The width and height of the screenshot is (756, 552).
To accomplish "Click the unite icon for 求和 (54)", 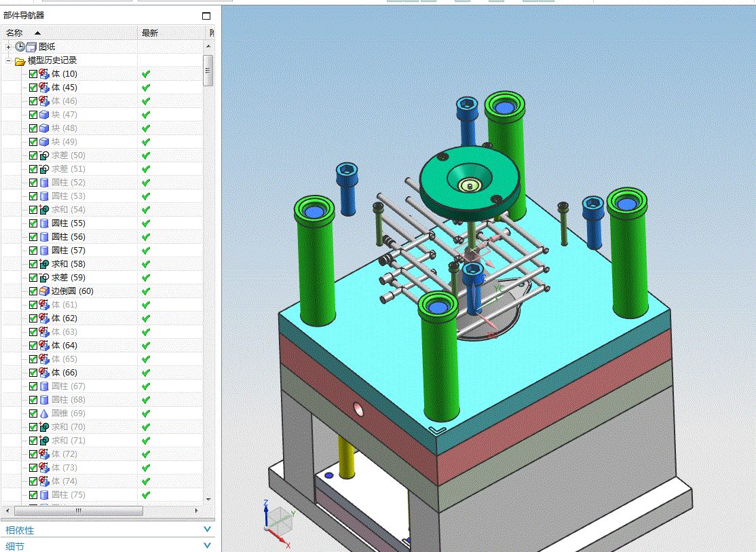I will pos(44,209).
